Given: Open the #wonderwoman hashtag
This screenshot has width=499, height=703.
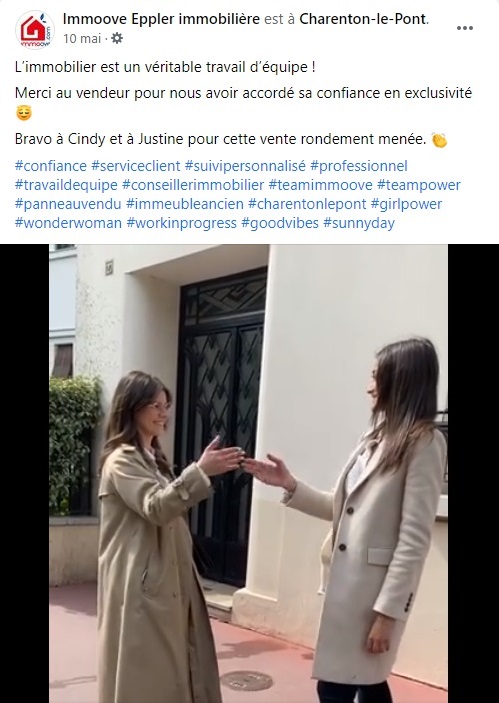Looking at the screenshot, I should tap(68, 223).
